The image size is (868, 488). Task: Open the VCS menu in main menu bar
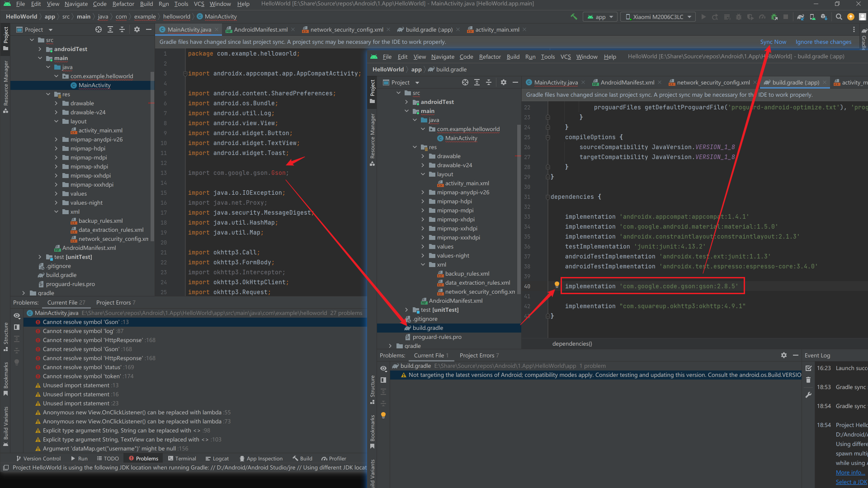[x=199, y=4]
